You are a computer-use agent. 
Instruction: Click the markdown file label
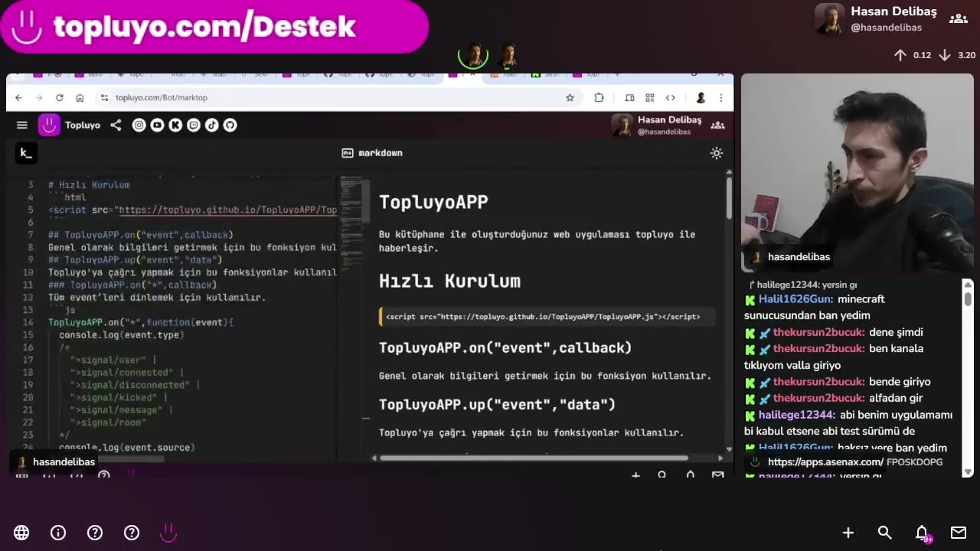tap(372, 153)
